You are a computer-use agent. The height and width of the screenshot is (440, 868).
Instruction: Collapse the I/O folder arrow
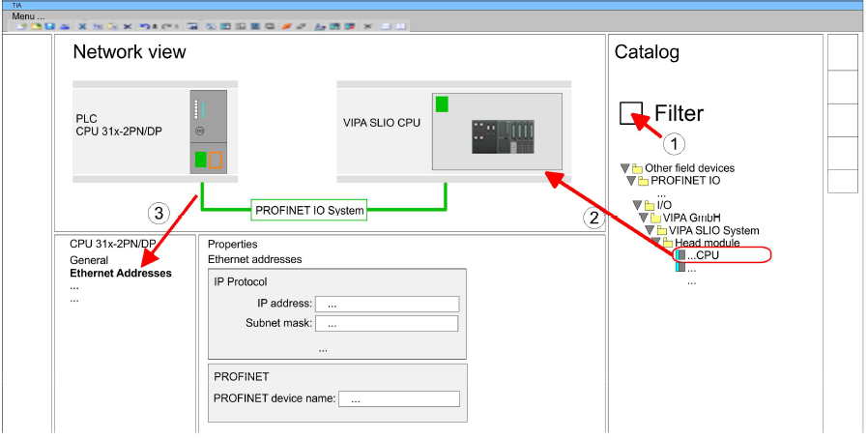coord(637,205)
